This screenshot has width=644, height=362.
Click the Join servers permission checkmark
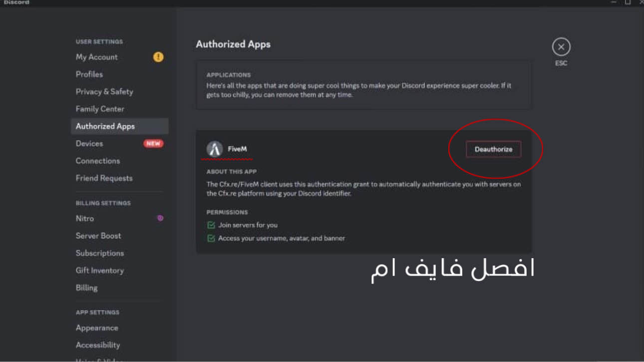211,225
